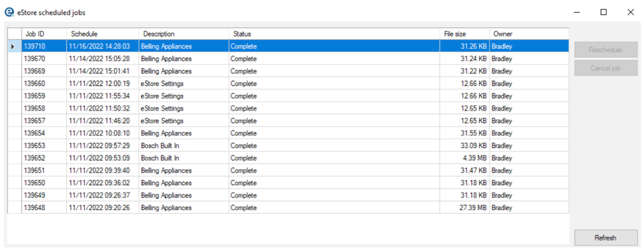This screenshot has height=250, width=644.
Task: Click file size 31.47 KB
Action: 465,170
